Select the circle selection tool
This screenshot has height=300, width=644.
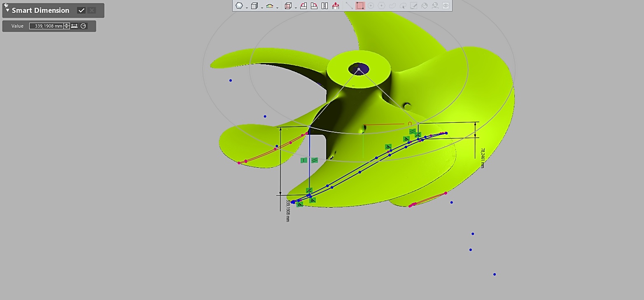click(x=371, y=6)
